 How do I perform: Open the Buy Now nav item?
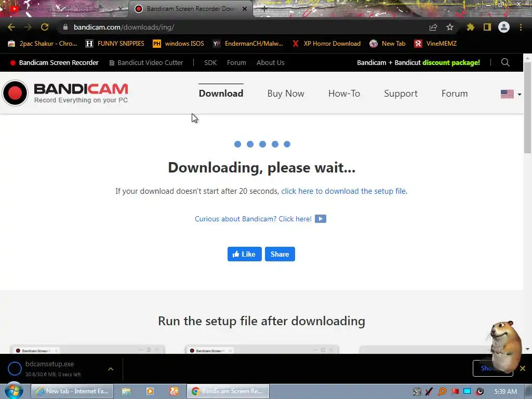click(286, 94)
